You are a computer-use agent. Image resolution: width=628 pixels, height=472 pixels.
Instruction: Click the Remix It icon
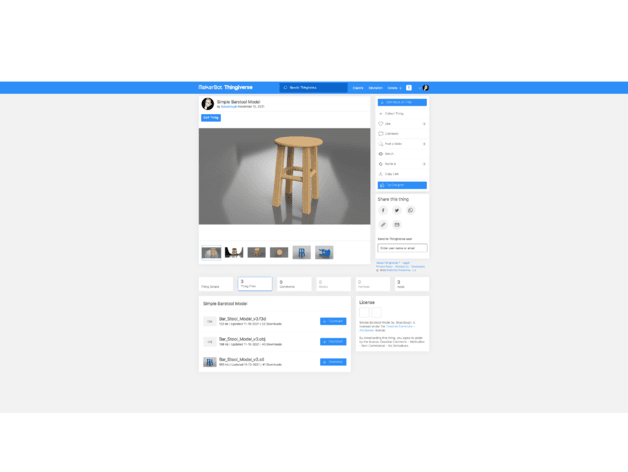tap(380, 164)
